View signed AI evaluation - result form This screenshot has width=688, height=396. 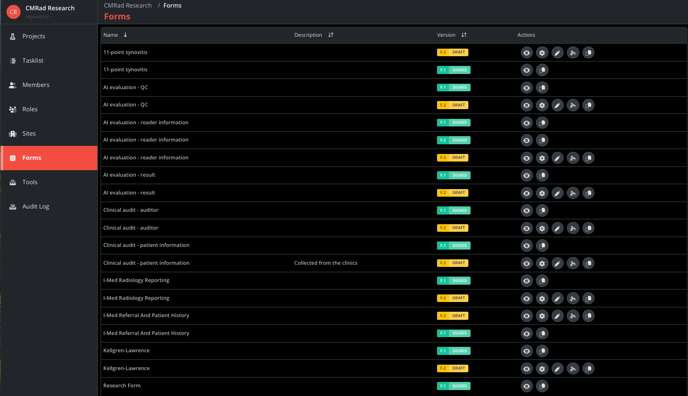tap(527, 175)
